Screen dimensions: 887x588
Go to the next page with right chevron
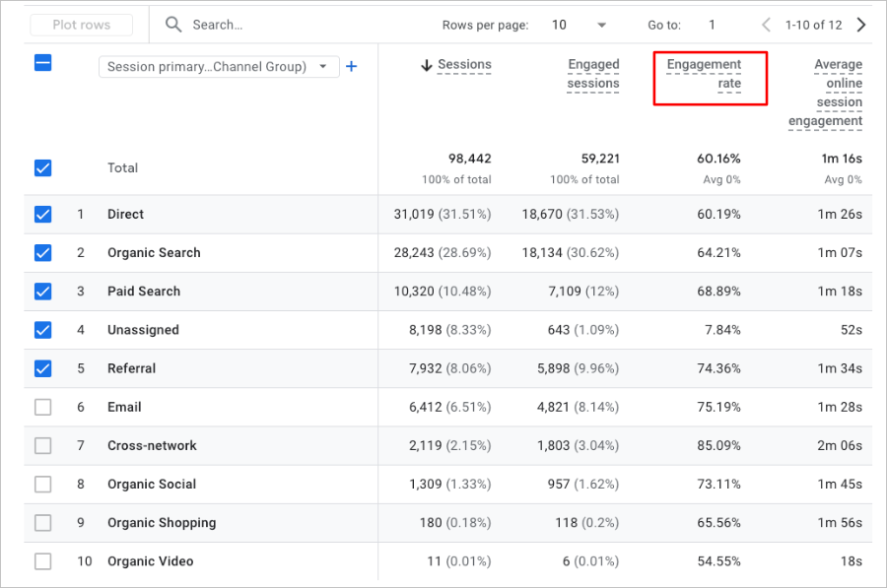pyautogui.click(x=861, y=24)
